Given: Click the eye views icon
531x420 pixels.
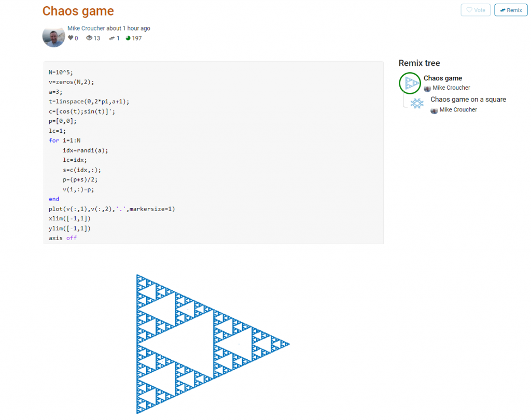Looking at the screenshot, I should pos(89,38).
